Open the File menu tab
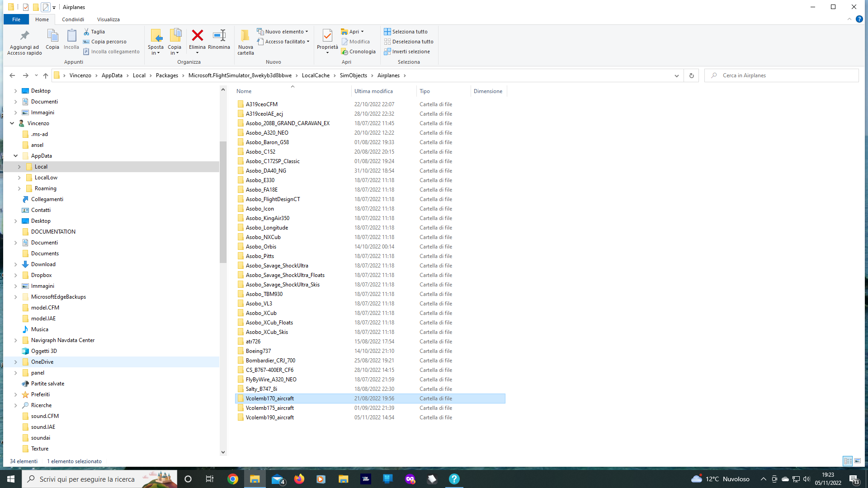This screenshot has width=868, height=488. coord(16,19)
